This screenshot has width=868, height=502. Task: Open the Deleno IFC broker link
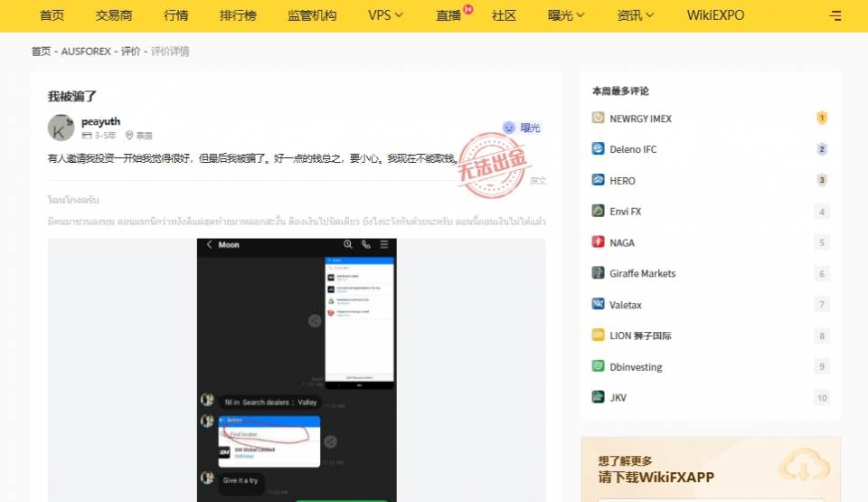click(633, 149)
